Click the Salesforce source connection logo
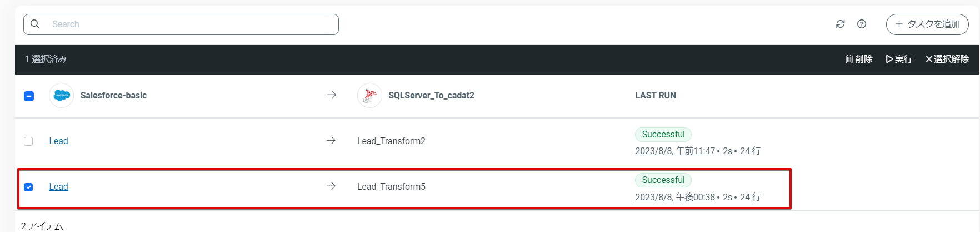 pos(62,96)
